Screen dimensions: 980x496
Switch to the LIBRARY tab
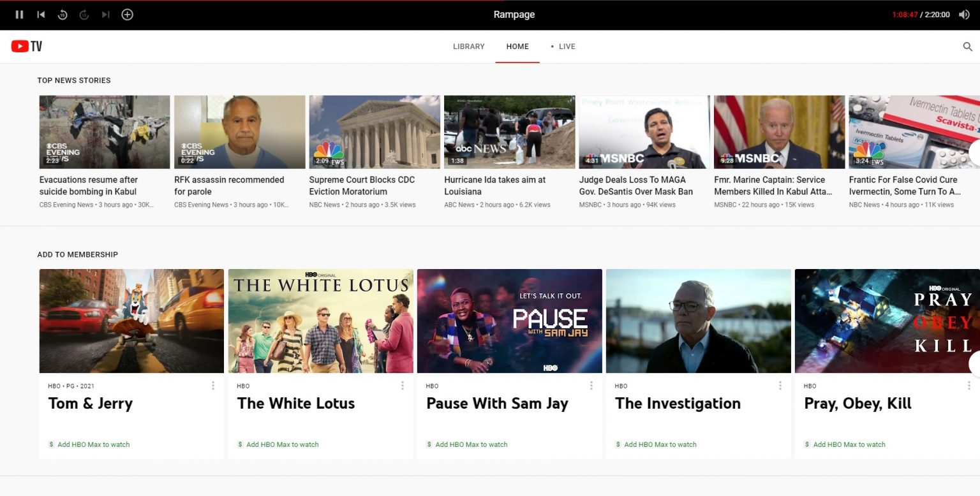(x=468, y=46)
